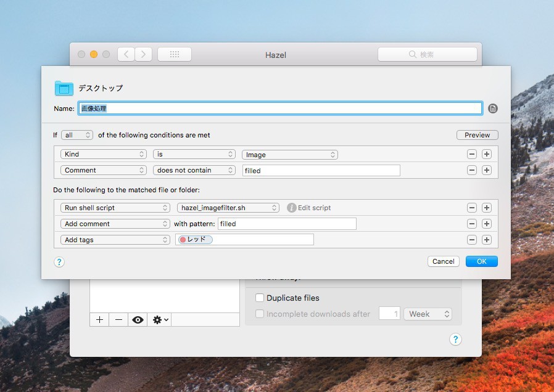This screenshot has height=392, width=554.
Task: Open the 'does not contain' operator dropdown
Action: 194,170
